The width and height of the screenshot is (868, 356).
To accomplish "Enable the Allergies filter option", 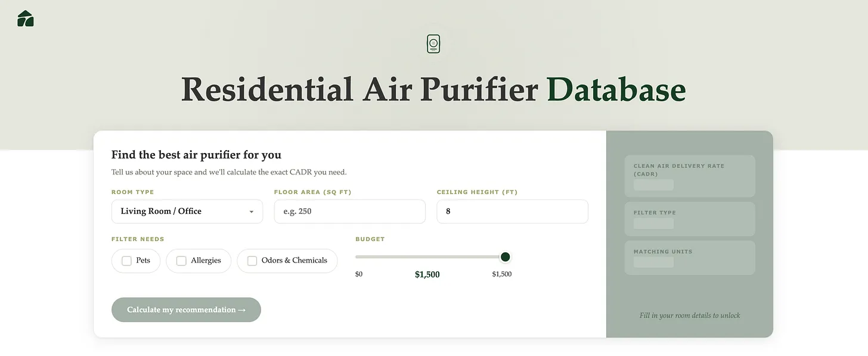I will (x=181, y=260).
